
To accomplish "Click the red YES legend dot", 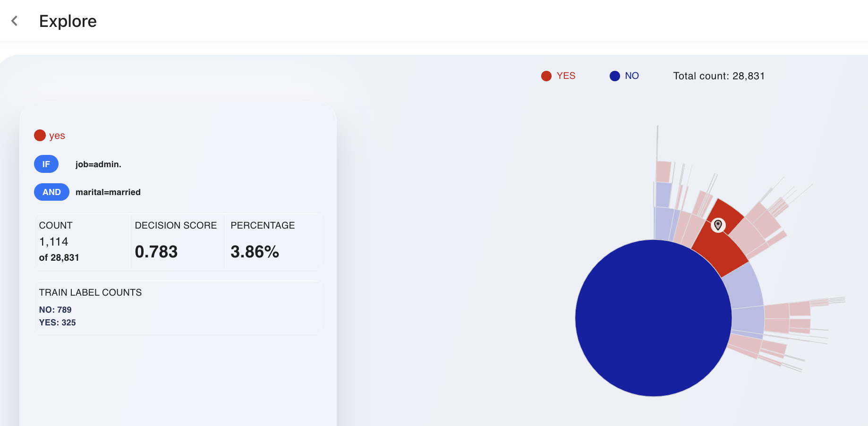I will 546,76.
